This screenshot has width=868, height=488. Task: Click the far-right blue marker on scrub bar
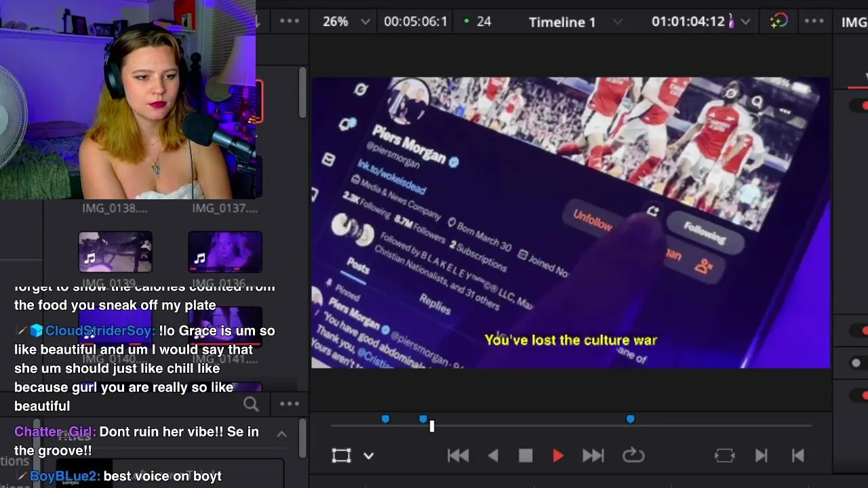point(630,420)
